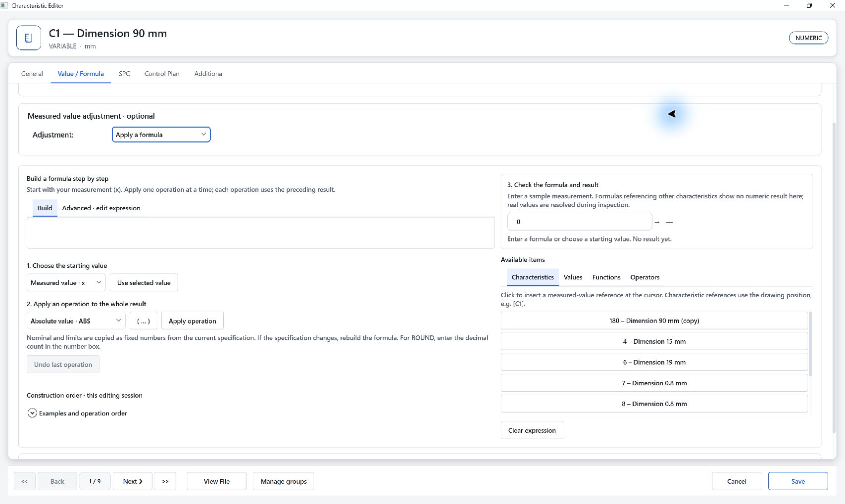Click the 1 / 9 page indicator
845x504 pixels.
coord(95,481)
